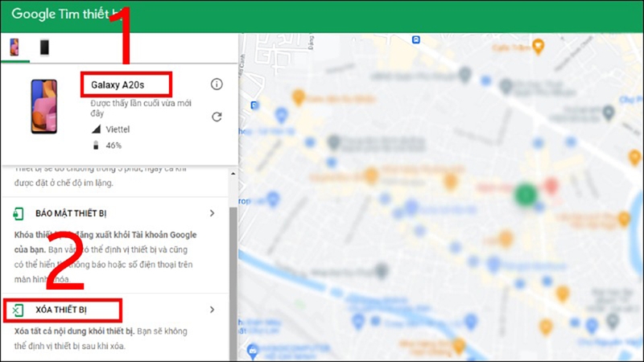Click the red map pin marker

[x=551, y=186]
